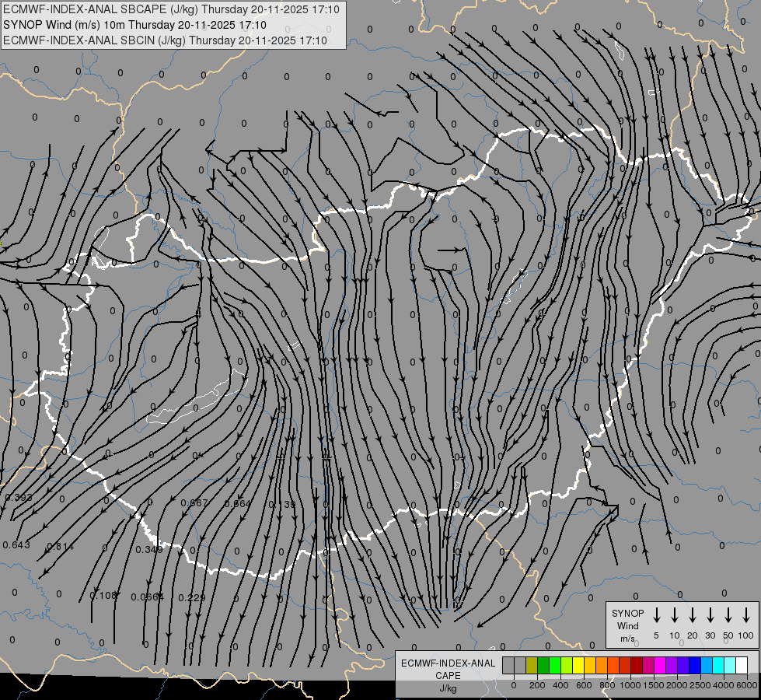Click the 100 m/s wind arrow in the legend

pyautogui.click(x=746, y=615)
